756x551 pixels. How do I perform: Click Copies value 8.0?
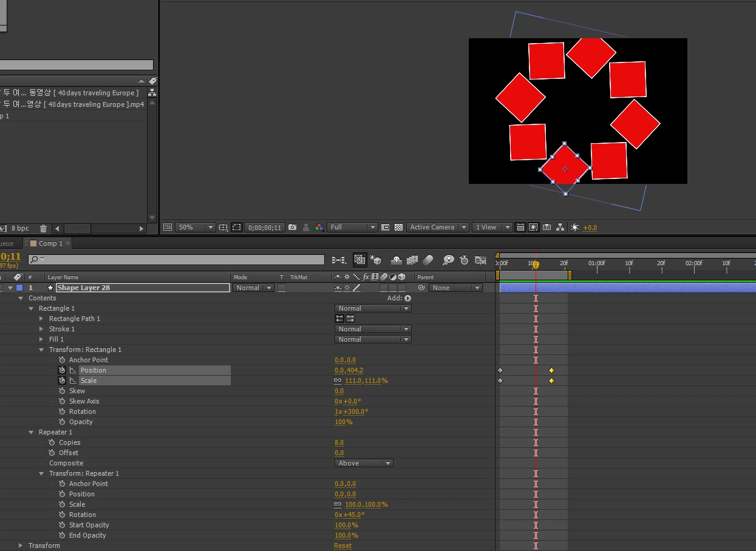click(339, 442)
